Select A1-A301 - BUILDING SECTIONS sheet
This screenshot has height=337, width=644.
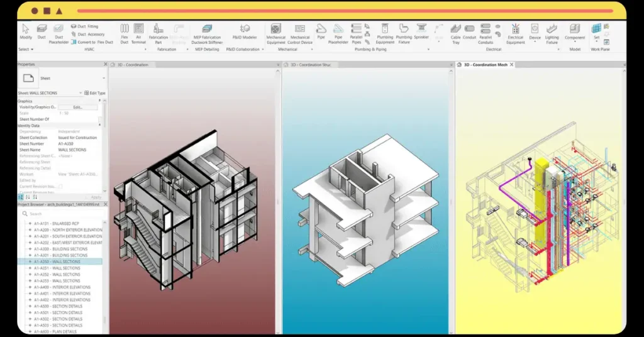pyautogui.click(x=61, y=255)
